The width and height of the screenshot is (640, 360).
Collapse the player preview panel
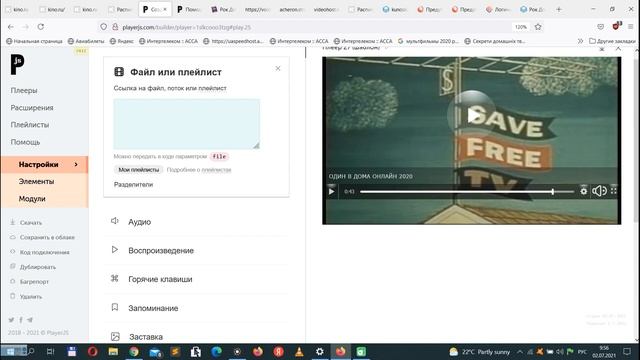618,49
